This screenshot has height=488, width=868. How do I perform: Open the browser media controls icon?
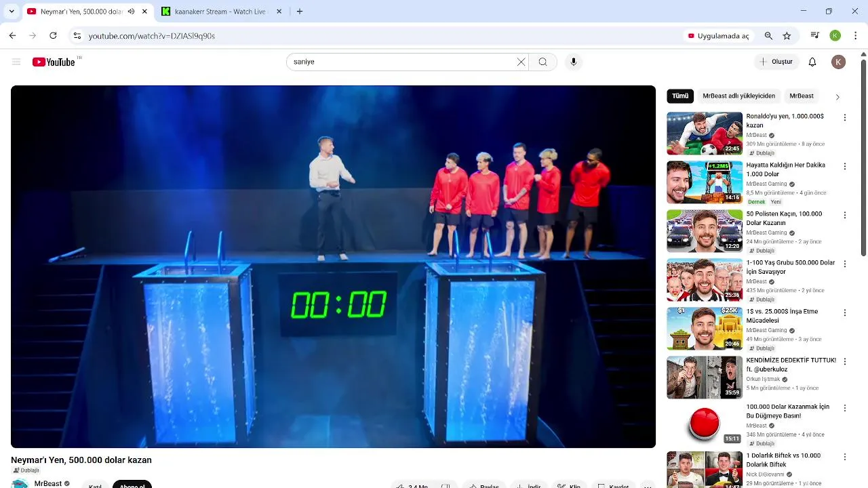[x=815, y=36]
